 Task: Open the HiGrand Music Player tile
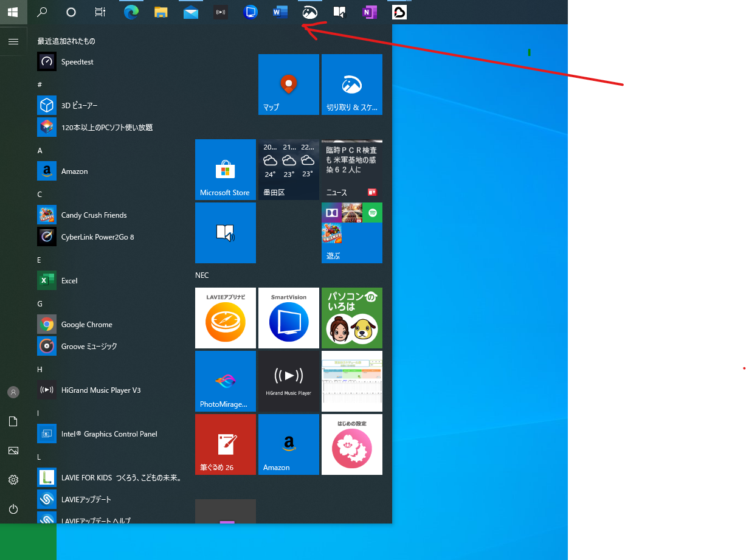click(x=289, y=381)
